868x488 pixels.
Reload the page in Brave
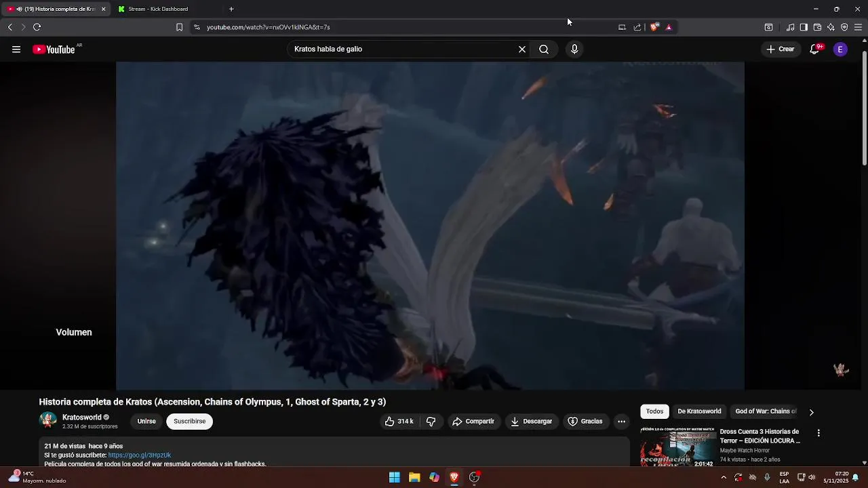click(37, 27)
